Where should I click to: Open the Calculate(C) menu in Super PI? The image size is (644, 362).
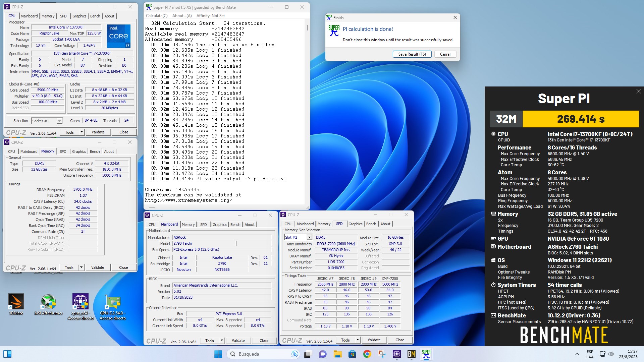pos(157,16)
